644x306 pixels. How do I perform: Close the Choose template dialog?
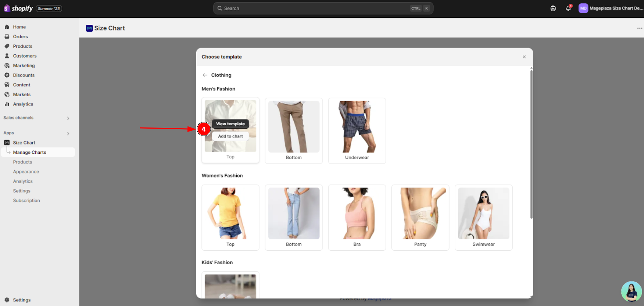click(524, 57)
